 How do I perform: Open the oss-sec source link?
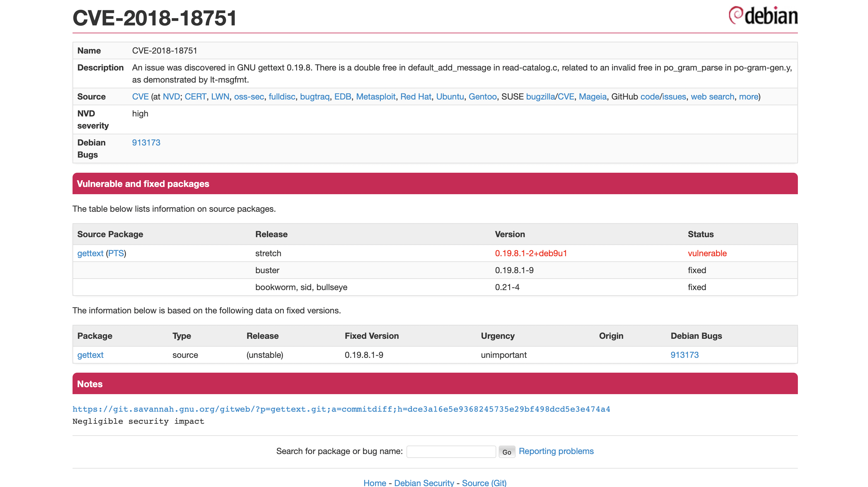tap(249, 97)
